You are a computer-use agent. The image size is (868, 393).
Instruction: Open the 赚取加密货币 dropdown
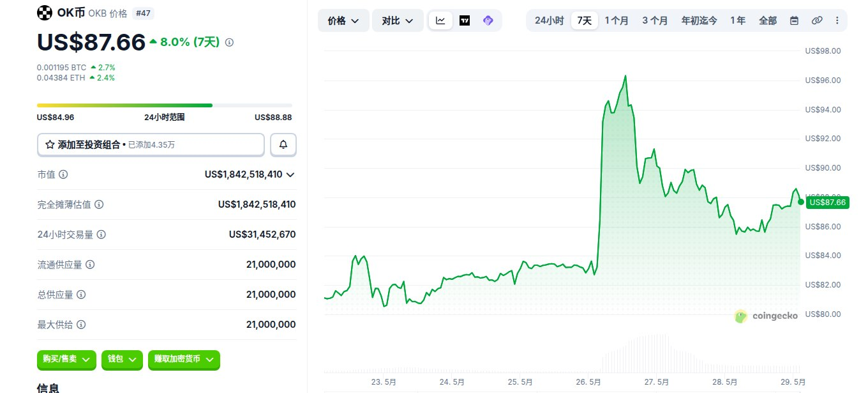pos(184,359)
